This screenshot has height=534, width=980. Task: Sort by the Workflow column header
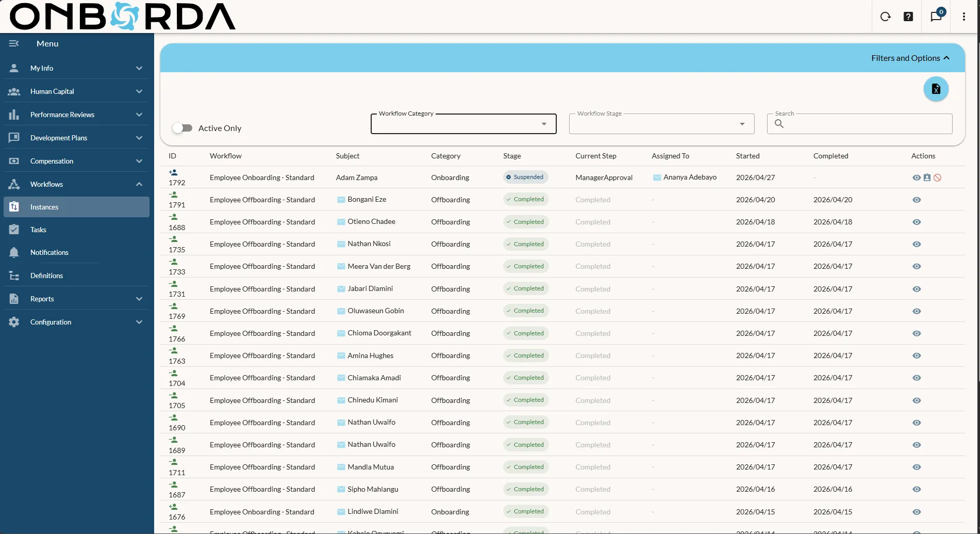point(225,156)
